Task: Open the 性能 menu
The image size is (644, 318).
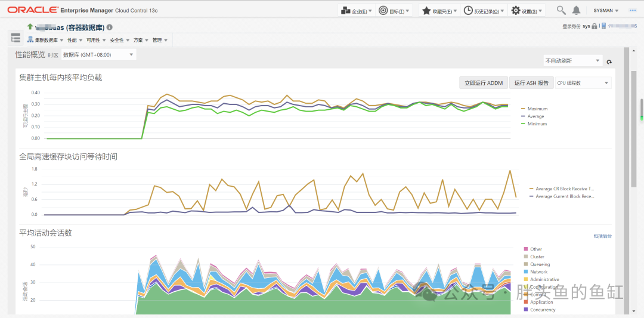Action: [x=75, y=40]
